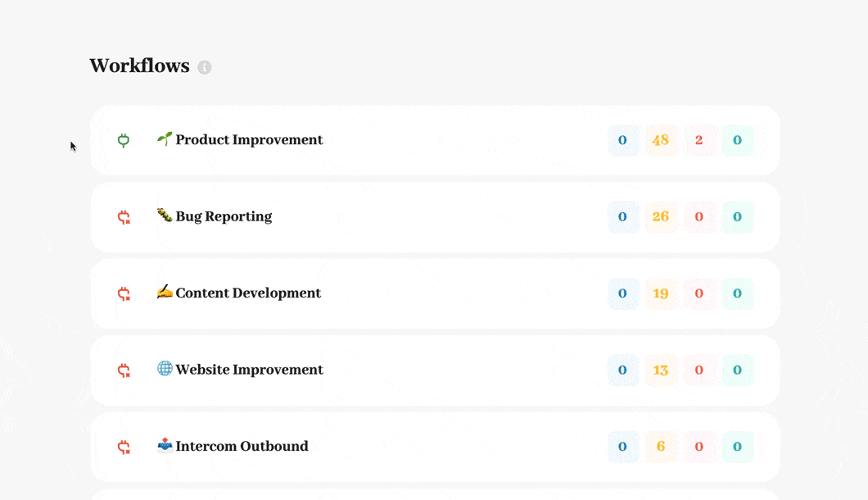The width and height of the screenshot is (868, 500).
Task: Click the globe emoji on Website Improvement
Action: tap(165, 369)
